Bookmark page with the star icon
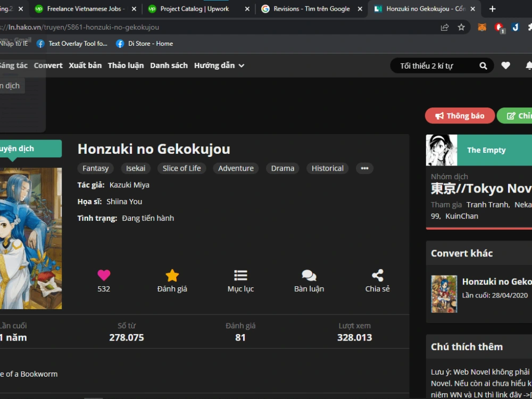 (461, 27)
